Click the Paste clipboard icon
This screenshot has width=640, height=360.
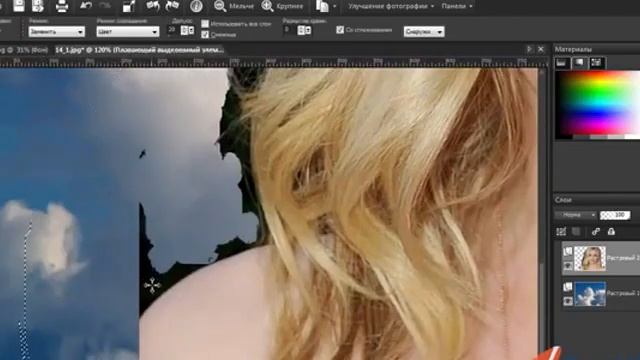pos(322,6)
